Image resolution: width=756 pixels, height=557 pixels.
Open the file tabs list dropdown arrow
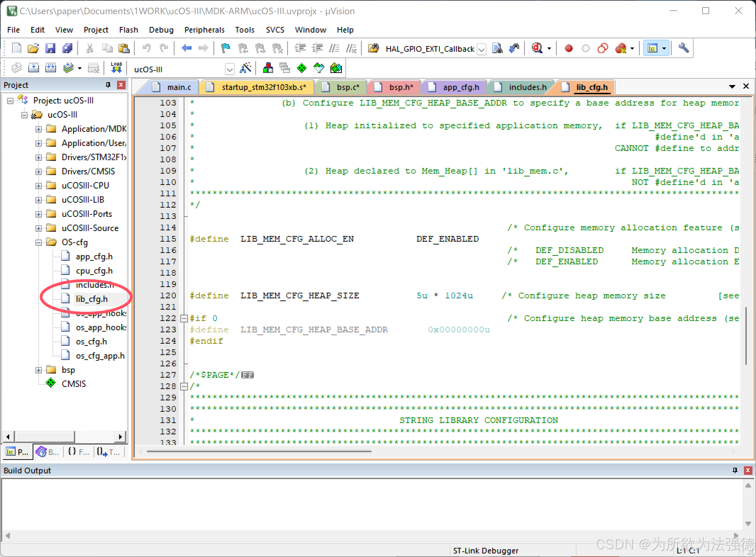pyautogui.click(x=732, y=86)
